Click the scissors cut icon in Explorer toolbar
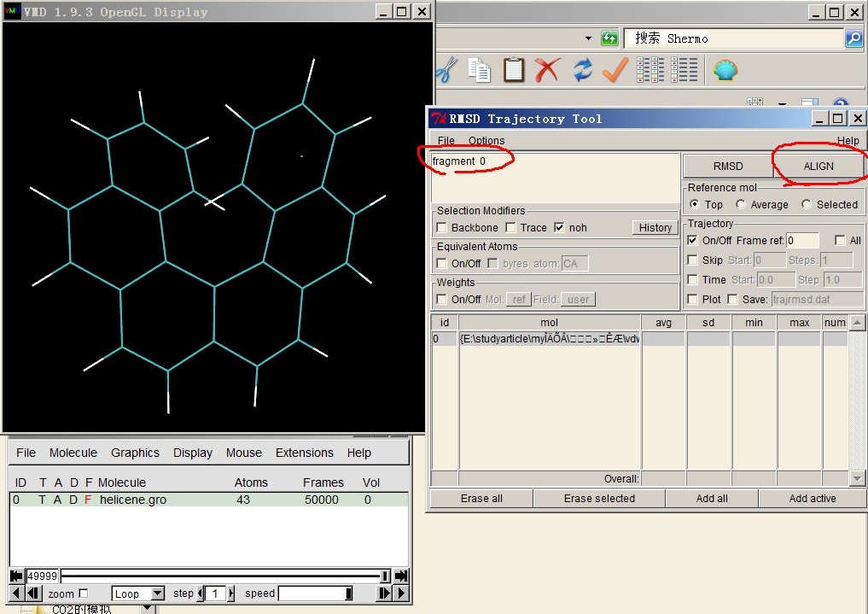 [446, 70]
